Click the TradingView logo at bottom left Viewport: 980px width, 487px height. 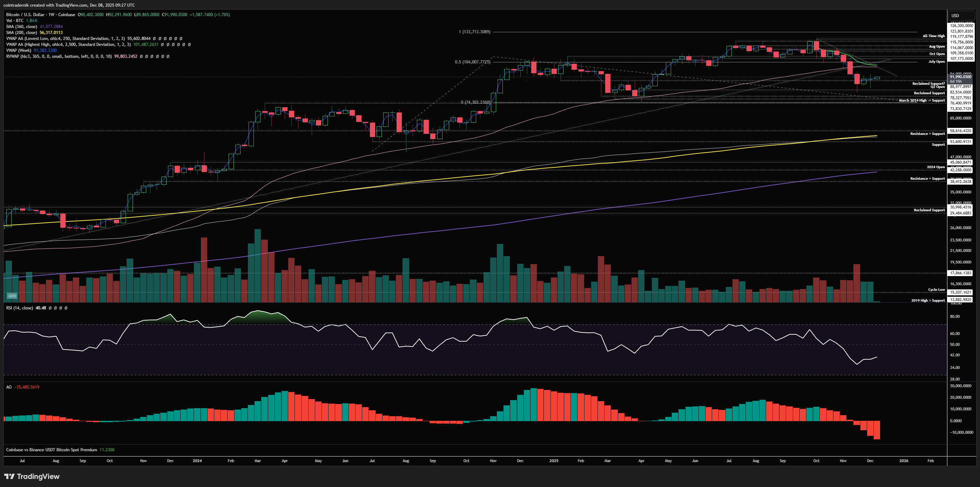point(32,476)
